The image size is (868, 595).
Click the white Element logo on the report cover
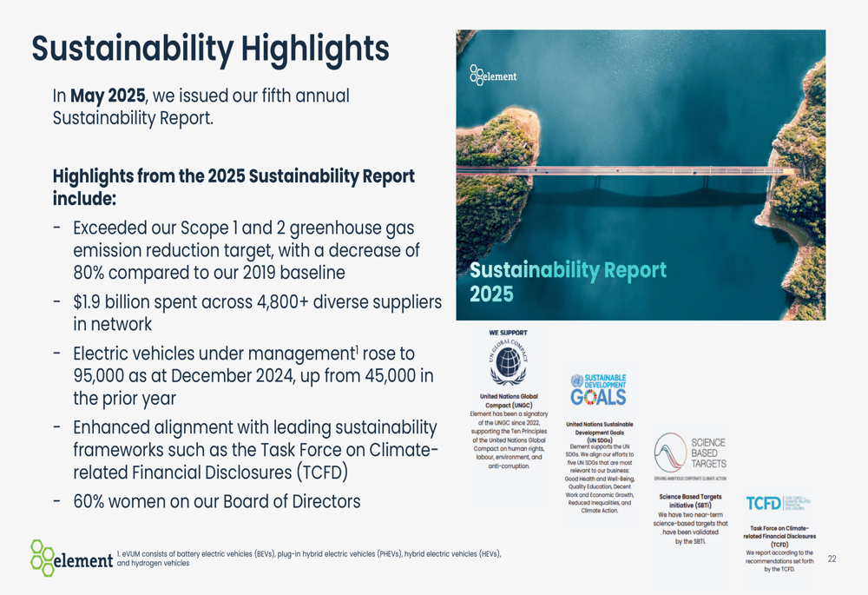tap(493, 75)
